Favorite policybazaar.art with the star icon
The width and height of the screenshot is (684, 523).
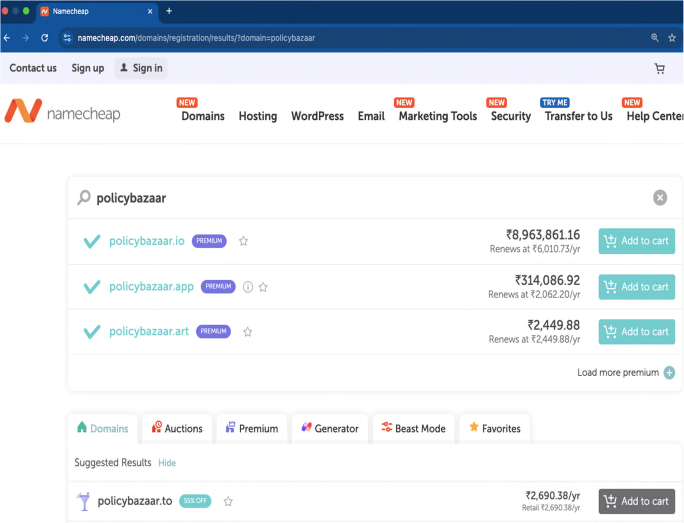coord(248,332)
